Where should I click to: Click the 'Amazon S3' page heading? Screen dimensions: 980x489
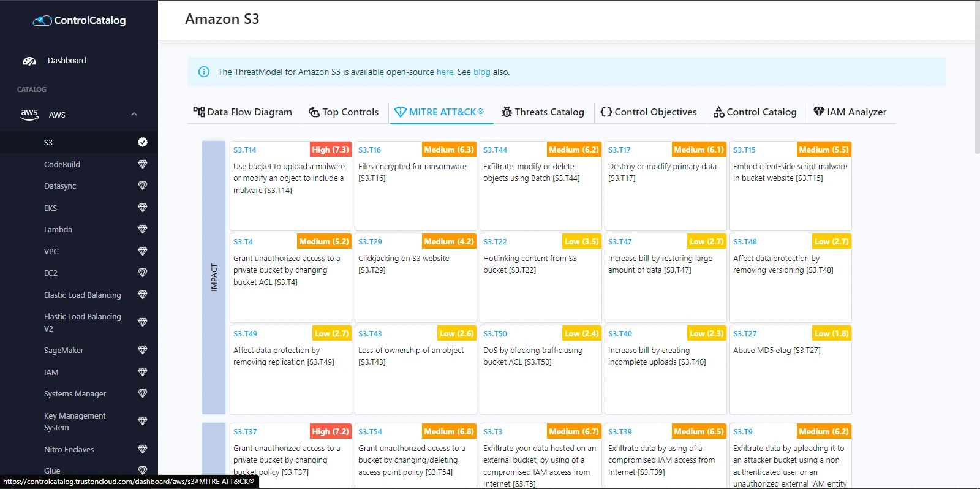pyautogui.click(x=222, y=19)
